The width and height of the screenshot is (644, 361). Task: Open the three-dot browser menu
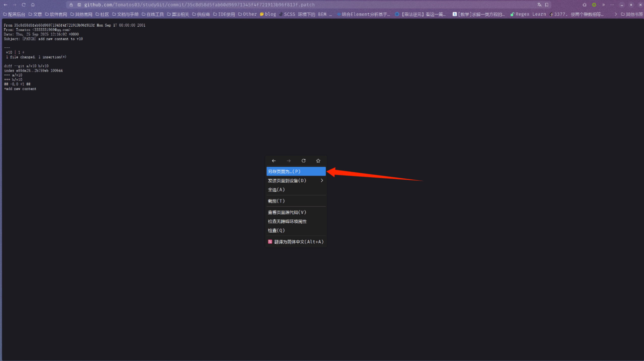[x=612, y=5]
